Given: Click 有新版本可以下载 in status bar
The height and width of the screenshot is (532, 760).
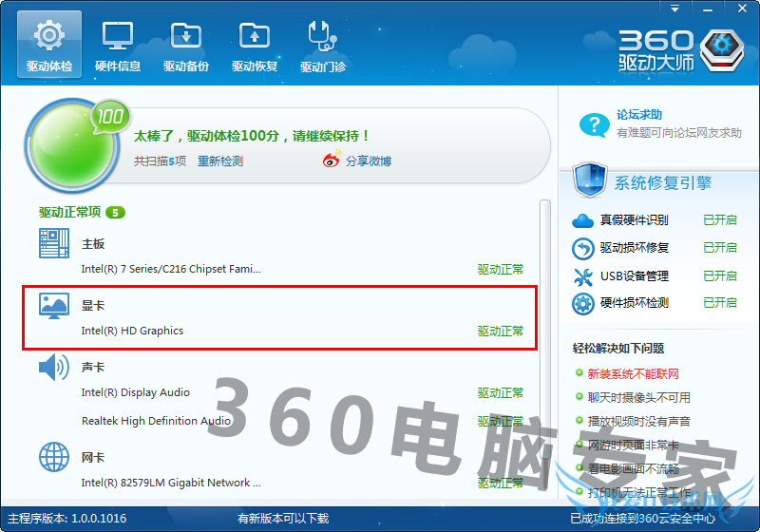Looking at the screenshot, I should pos(283,519).
